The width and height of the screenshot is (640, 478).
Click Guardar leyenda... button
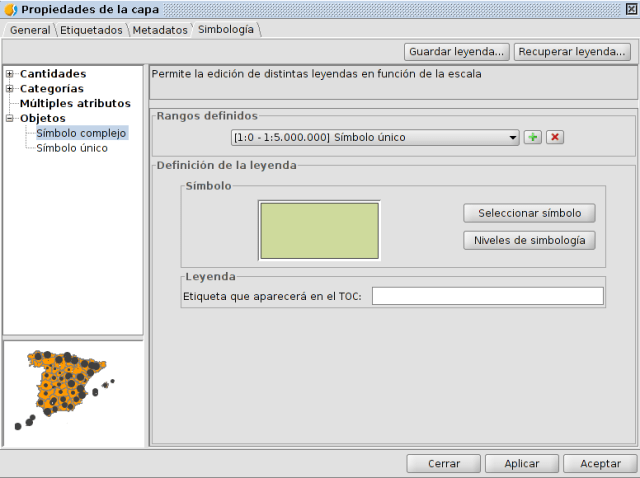tap(456, 52)
